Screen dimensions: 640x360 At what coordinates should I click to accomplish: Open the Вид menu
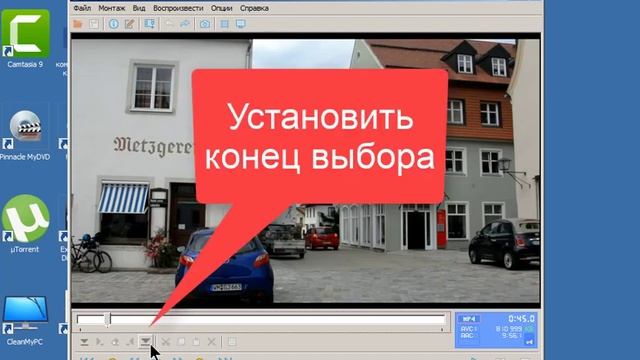tap(139, 8)
